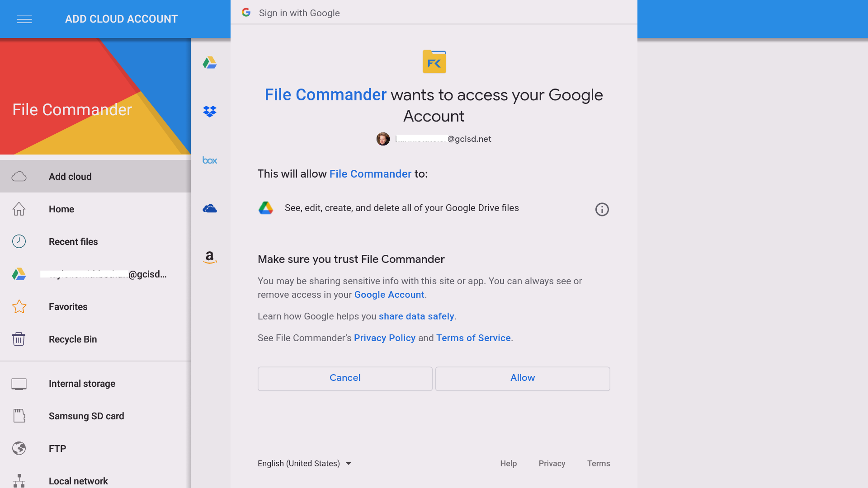Image resolution: width=868 pixels, height=488 pixels.
Task: Click the Privacy Policy link
Action: point(384,338)
